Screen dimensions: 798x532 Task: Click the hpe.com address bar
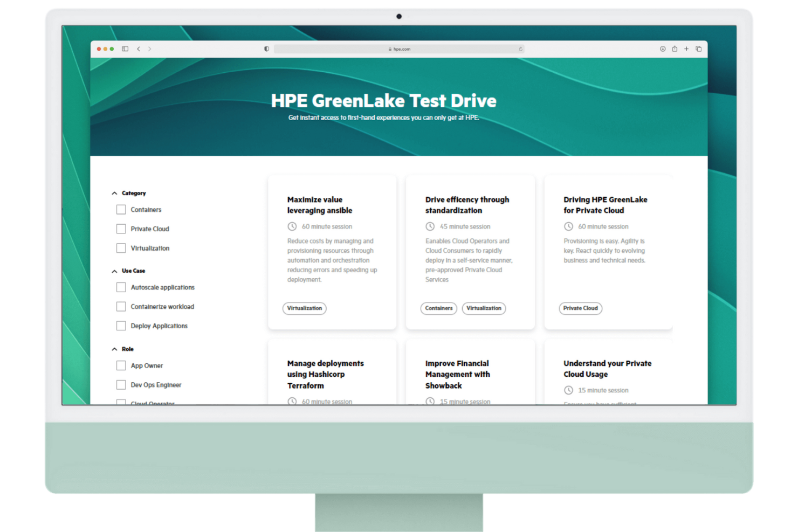pos(399,49)
